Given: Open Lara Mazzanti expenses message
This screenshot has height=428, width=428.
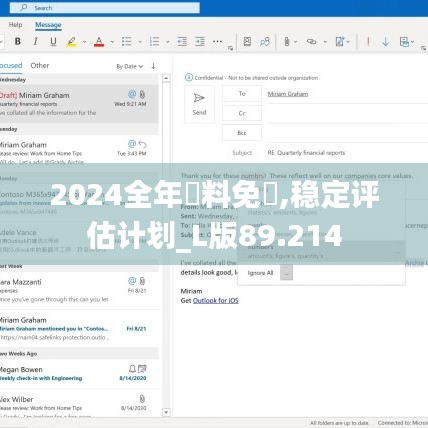Looking at the screenshot, I should pyautogui.click(x=79, y=291).
